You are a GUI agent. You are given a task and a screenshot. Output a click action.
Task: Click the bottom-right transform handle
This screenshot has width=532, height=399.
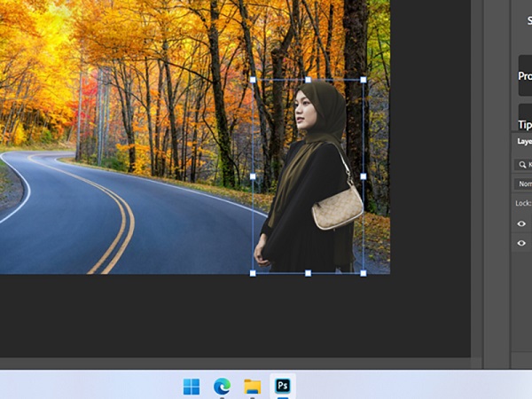point(364,273)
